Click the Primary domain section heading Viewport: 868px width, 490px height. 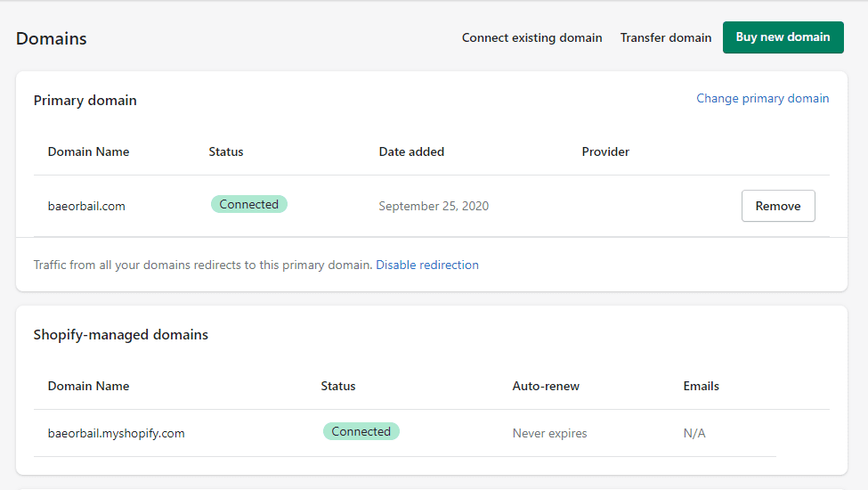[85, 100]
